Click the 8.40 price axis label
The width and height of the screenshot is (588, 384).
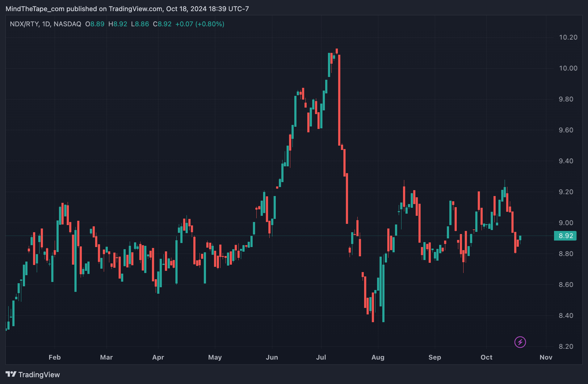pos(566,316)
